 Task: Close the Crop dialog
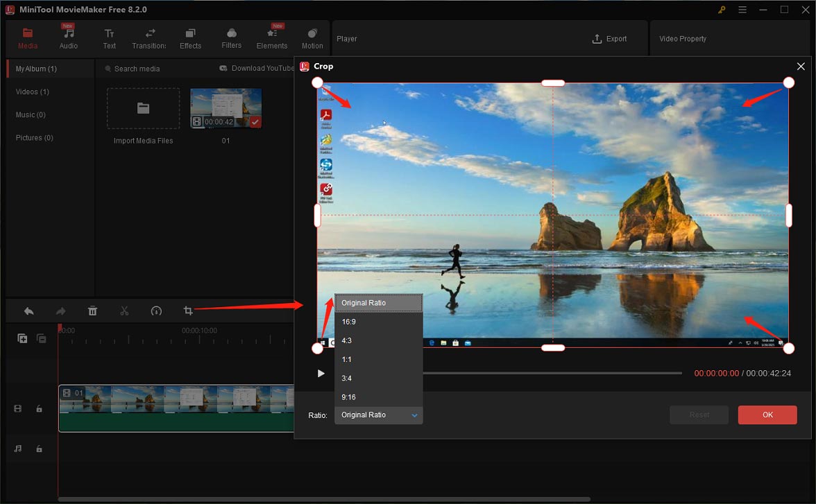tap(801, 66)
